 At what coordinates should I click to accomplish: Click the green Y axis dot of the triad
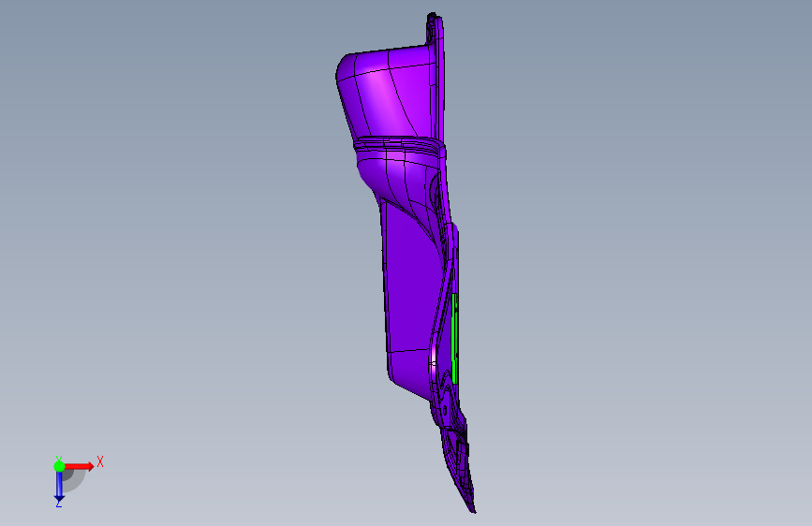[x=59, y=466]
